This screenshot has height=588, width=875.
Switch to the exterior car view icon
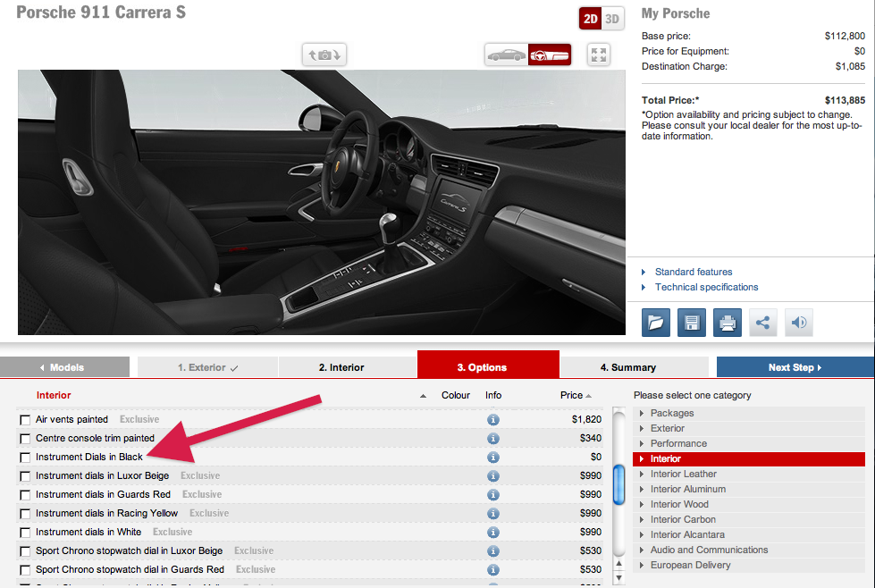click(506, 55)
